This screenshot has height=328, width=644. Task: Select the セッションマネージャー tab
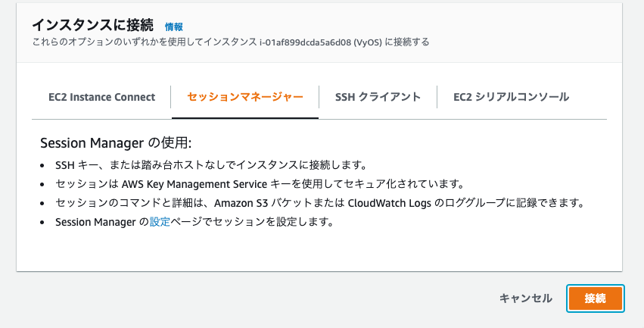point(245,97)
